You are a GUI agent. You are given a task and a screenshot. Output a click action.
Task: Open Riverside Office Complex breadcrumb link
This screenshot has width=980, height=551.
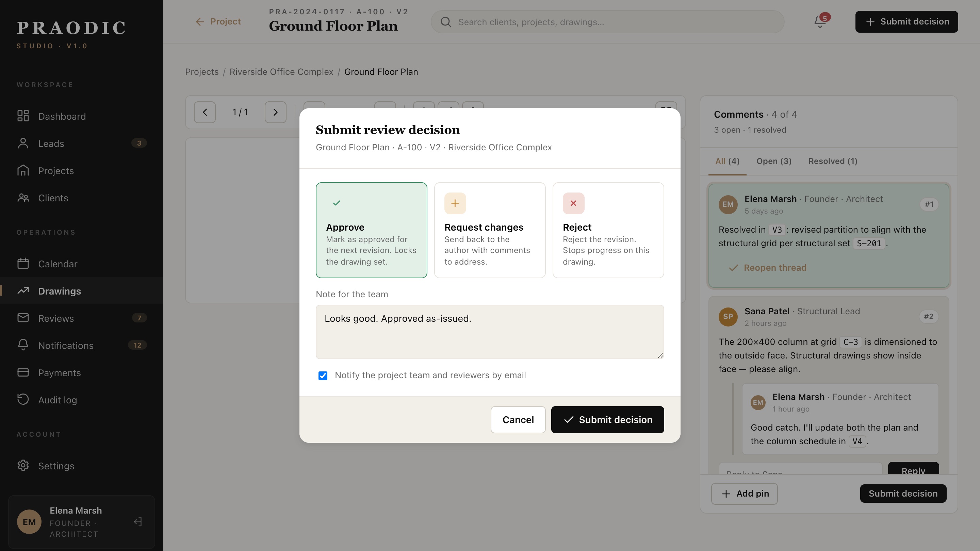point(281,72)
